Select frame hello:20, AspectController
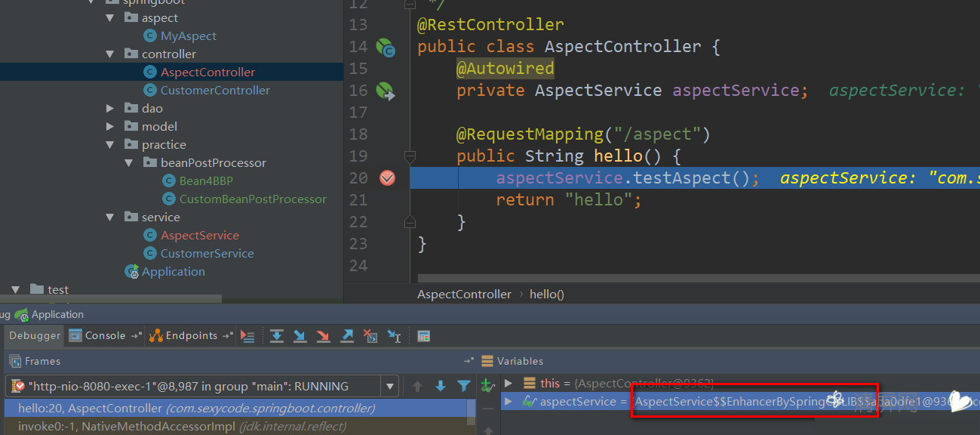 coord(234,409)
